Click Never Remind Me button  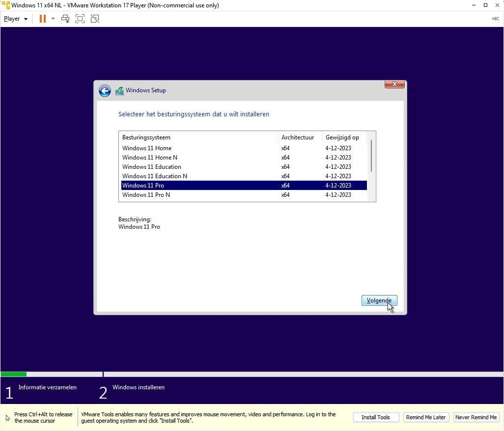click(x=476, y=417)
